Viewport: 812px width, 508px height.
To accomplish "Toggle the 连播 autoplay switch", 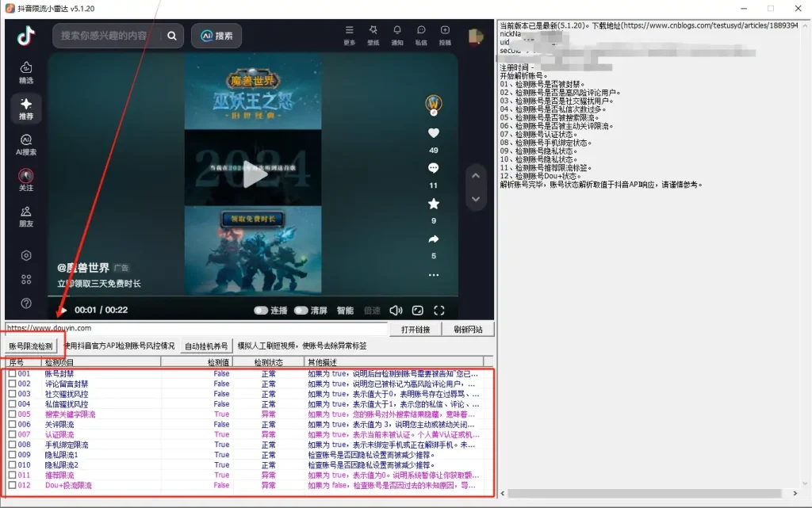I will click(262, 311).
